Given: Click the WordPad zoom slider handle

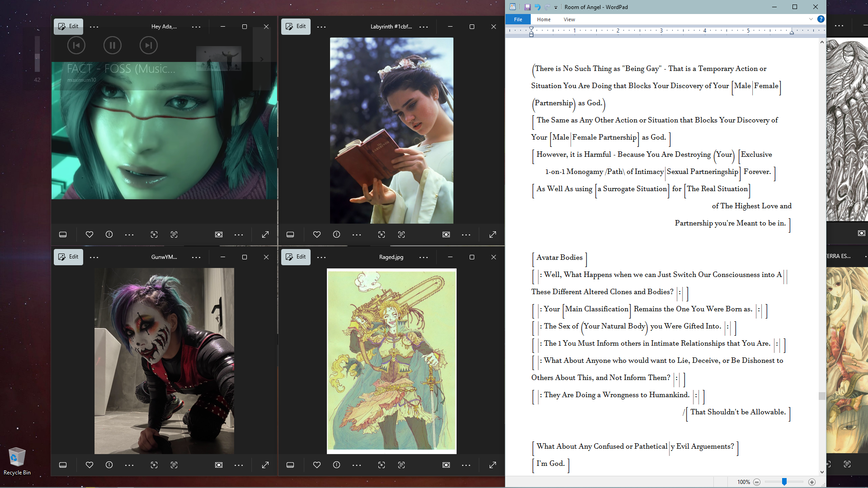Looking at the screenshot, I should 784,482.
